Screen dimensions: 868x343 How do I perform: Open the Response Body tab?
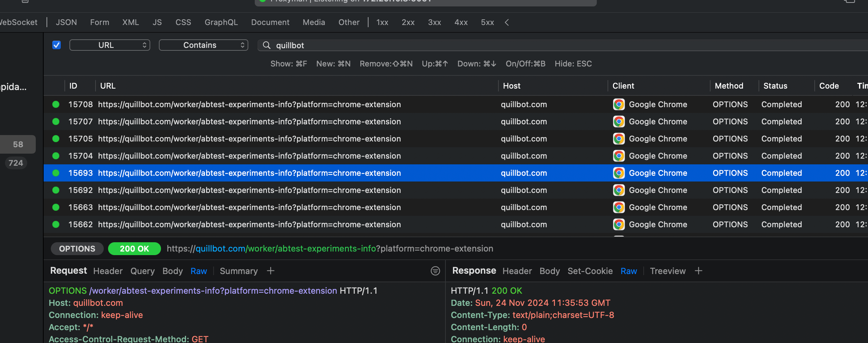(550, 271)
